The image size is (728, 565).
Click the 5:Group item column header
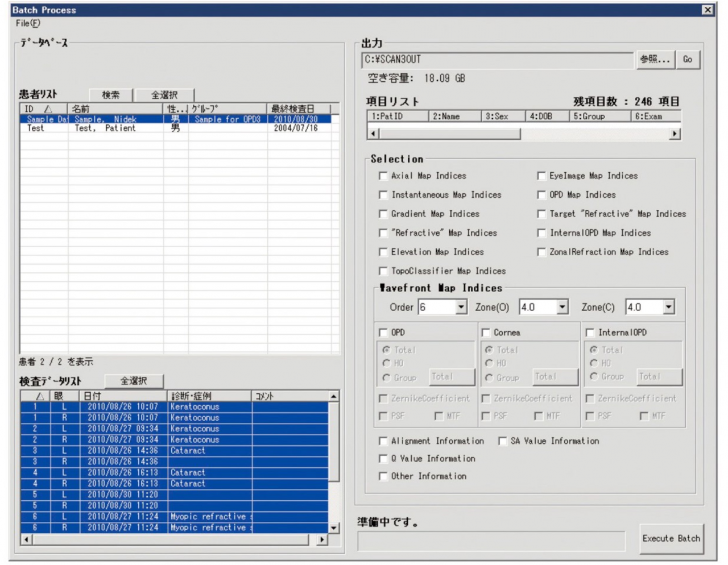point(600,117)
